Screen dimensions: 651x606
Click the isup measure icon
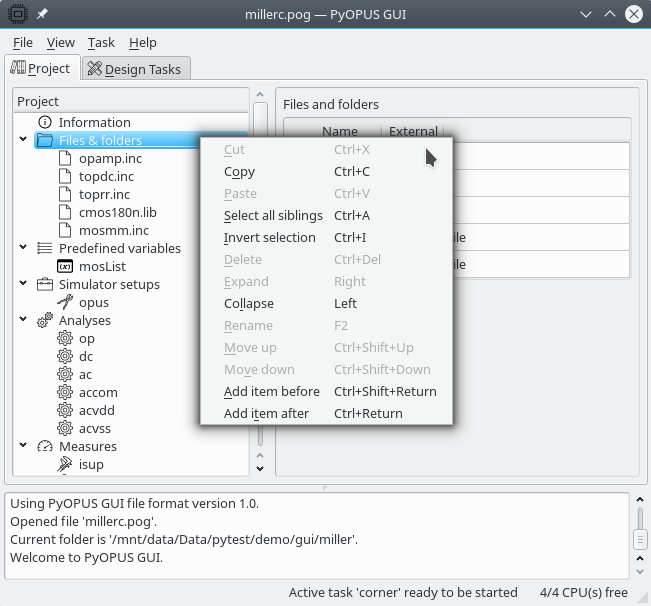65,464
